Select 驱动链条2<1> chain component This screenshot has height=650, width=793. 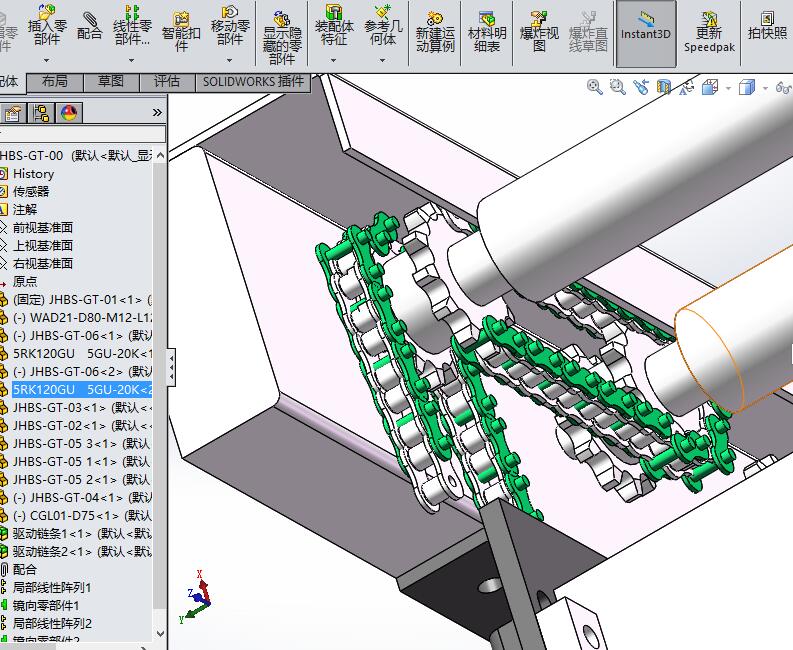click(x=82, y=551)
